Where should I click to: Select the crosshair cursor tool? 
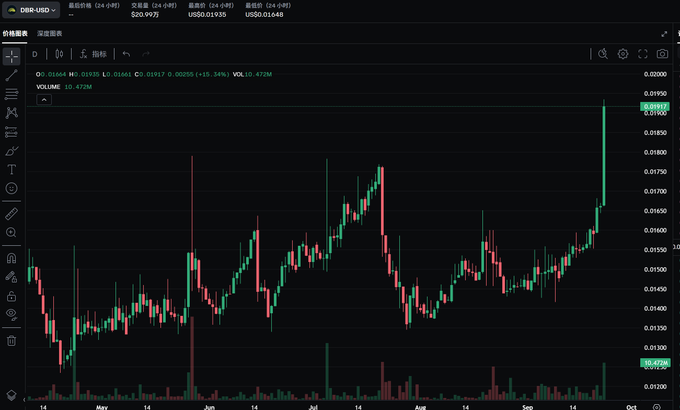(12, 56)
